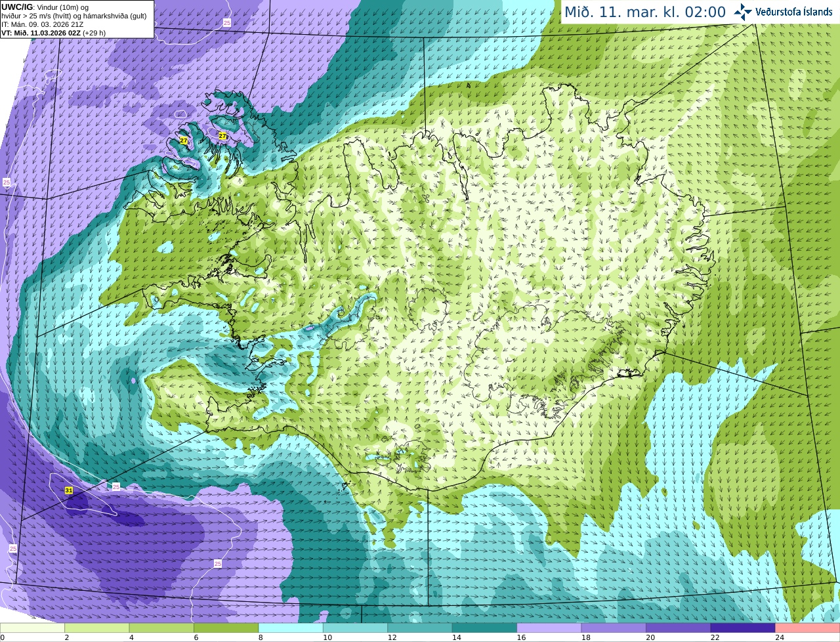Click the legend scale value 4
This screenshot has width=840, height=642.
[x=131, y=637]
